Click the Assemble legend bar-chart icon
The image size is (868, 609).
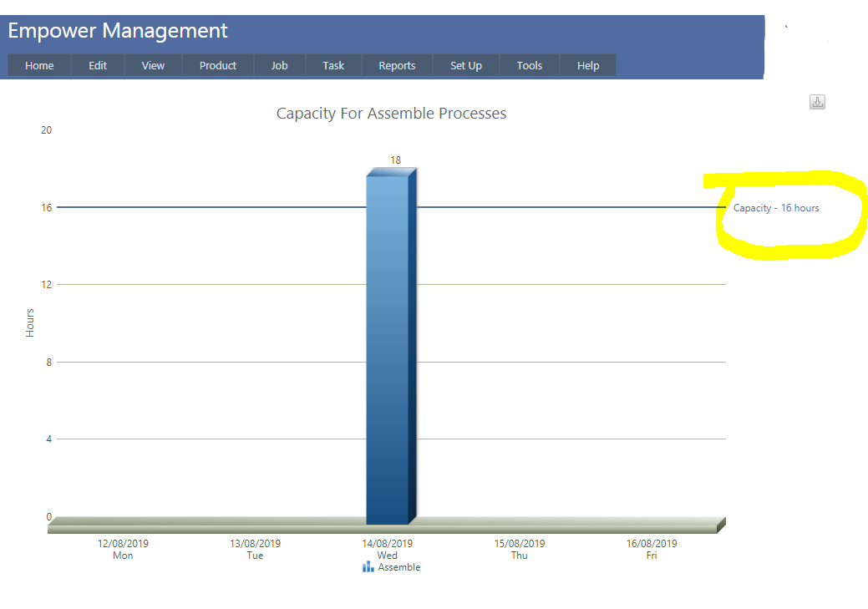pos(368,567)
